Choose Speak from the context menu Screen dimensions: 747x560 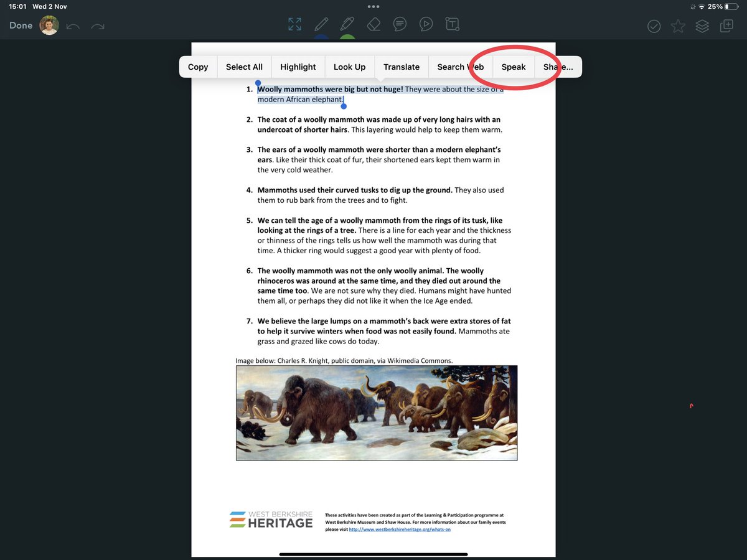click(x=514, y=67)
